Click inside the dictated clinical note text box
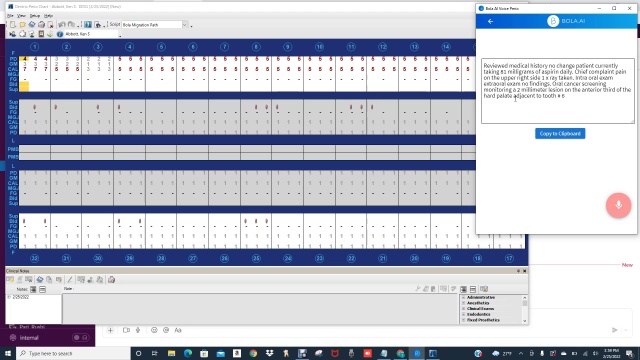Screen dimensions: 640x360 tap(558, 91)
